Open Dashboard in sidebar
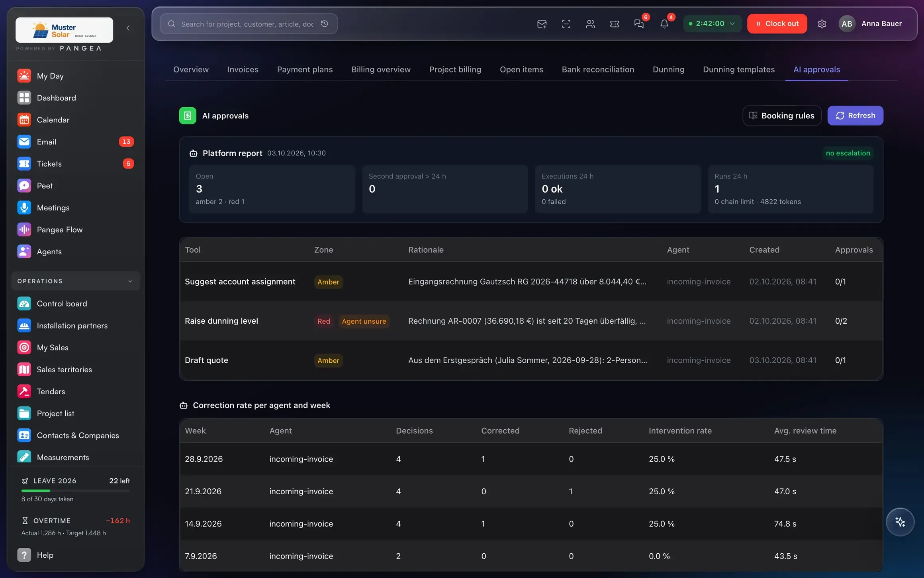 coord(76,98)
